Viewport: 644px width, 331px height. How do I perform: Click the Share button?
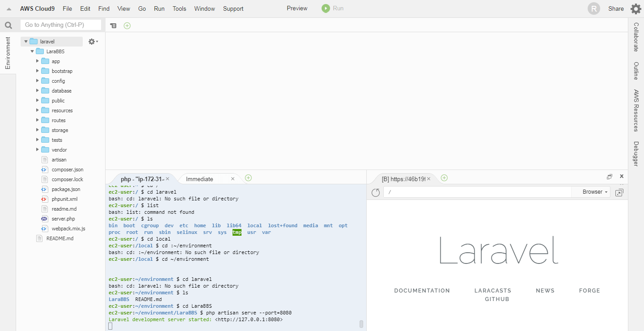click(x=616, y=8)
